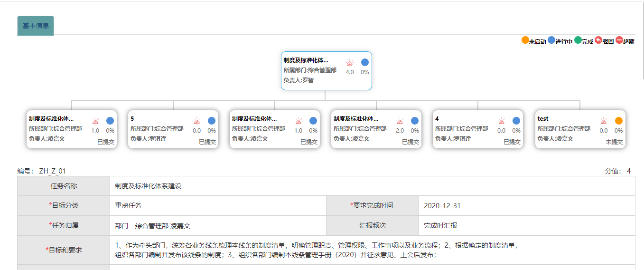Select the test task node title
Screen dimensions: 644x270
(543, 118)
